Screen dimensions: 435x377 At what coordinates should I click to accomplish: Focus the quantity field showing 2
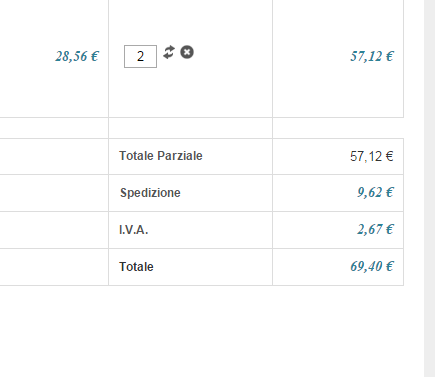(140, 56)
